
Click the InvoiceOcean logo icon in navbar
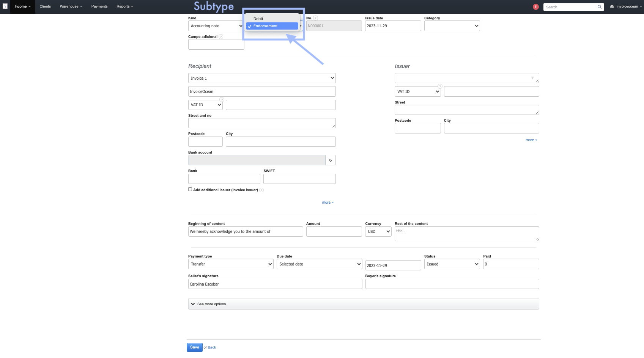(5, 6)
